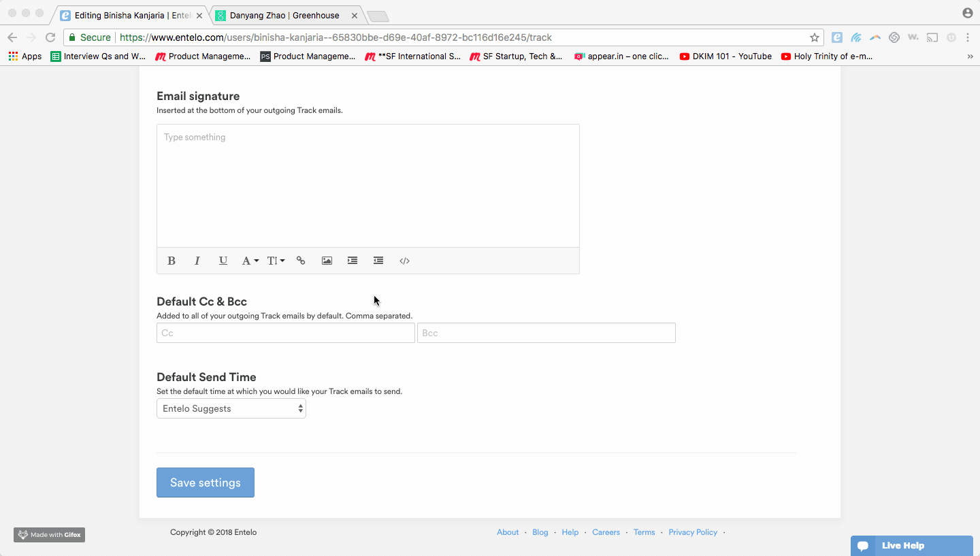This screenshot has width=980, height=556.
Task: Open the Chrome profile avatar icon
Action: pyautogui.click(x=968, y=13)
